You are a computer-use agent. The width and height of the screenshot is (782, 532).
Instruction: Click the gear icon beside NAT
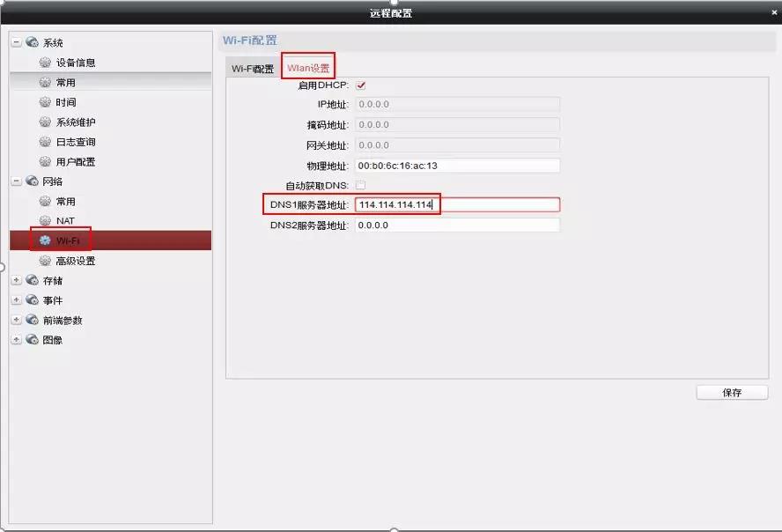point(45,220)
